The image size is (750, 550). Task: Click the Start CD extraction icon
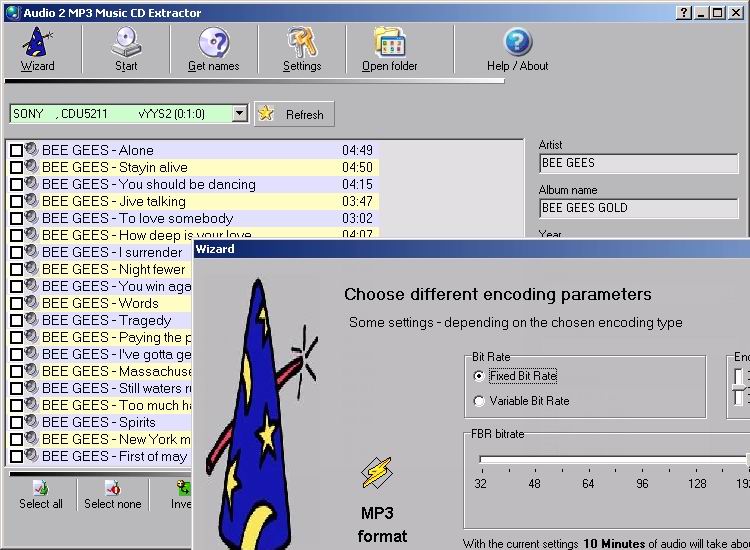point(126,42)
